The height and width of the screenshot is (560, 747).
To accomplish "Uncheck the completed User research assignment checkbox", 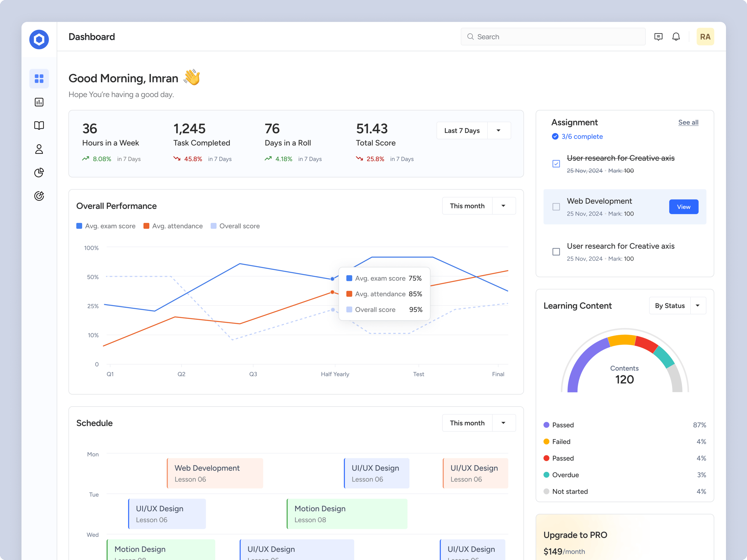I will pos(556,164).
